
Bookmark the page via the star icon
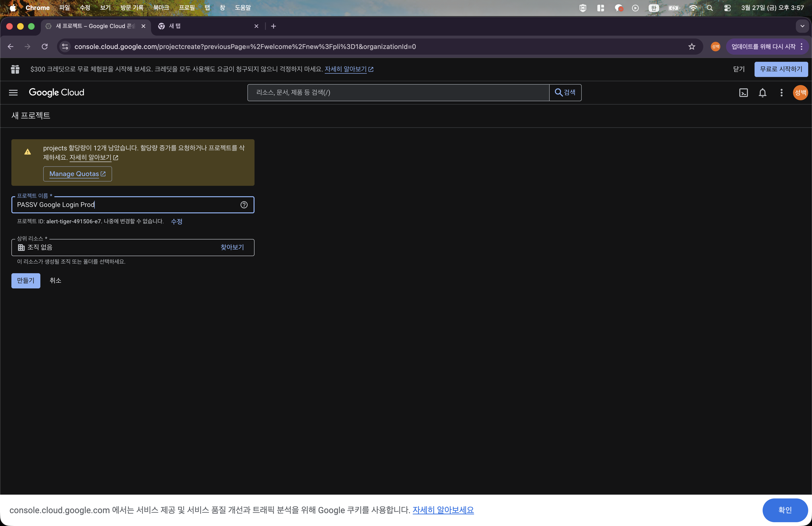[692, 47]
